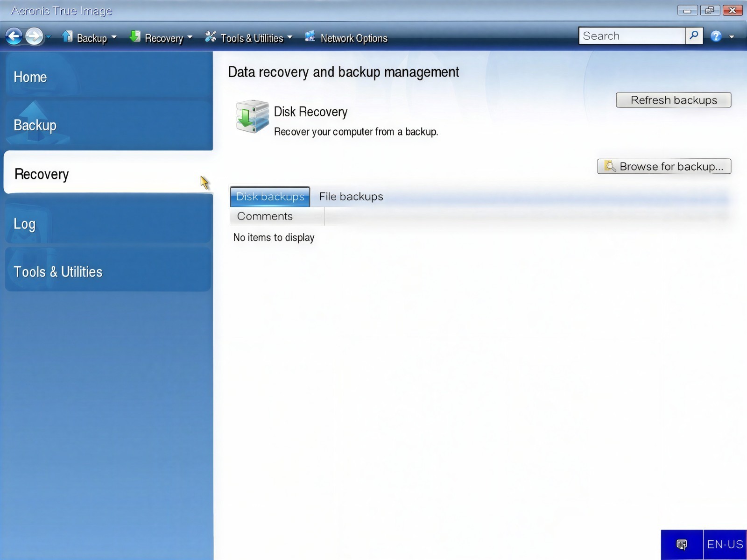Click the Network Options icon
This screenshot has width=747, height=560.
pos(310,36)
